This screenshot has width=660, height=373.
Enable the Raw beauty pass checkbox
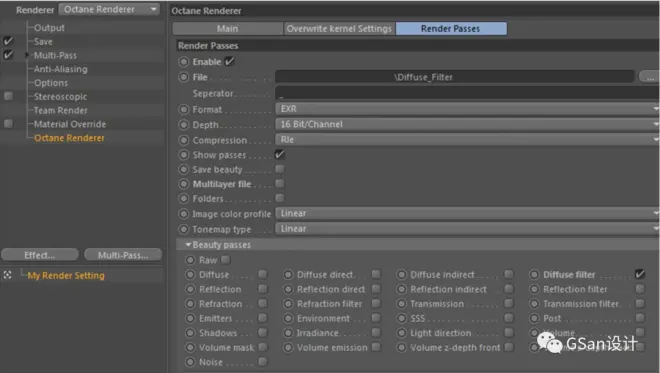click(x=226, y=260)
